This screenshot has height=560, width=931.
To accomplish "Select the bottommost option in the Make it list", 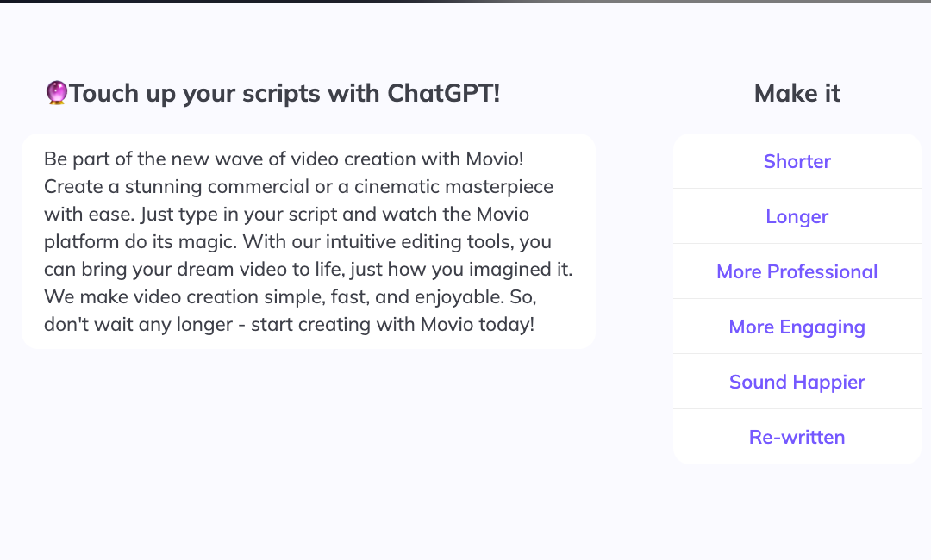I will pos(797,437).
